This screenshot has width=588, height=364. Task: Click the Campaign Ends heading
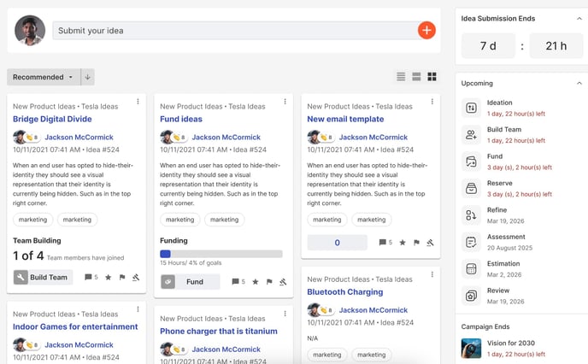click(x=485, y=326)
